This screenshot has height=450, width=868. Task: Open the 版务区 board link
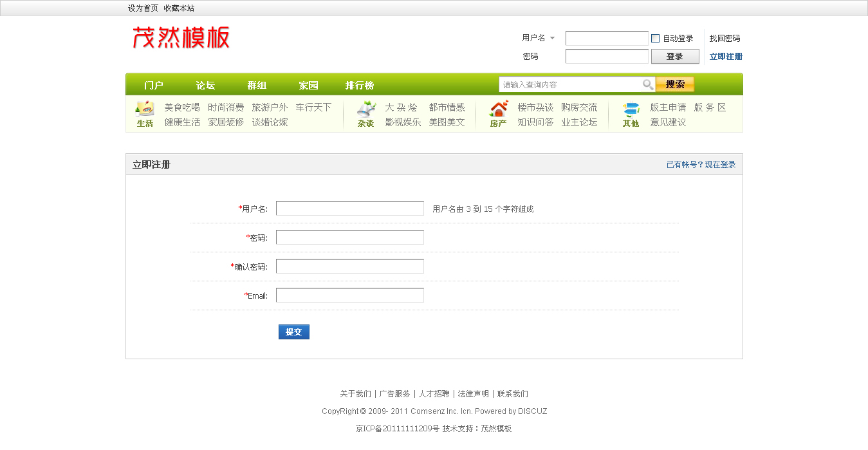pyautogui.click(x=710, y=108)
